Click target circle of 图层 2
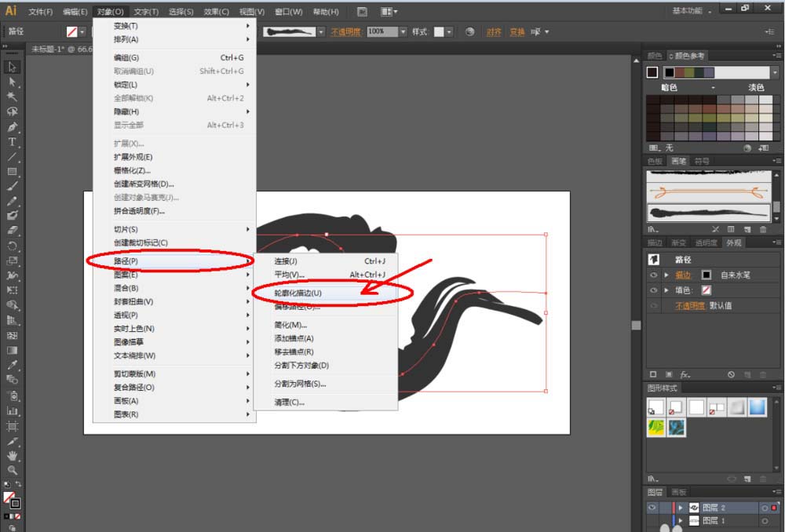Viewport: 785px width, 532px height. (765, 508)
